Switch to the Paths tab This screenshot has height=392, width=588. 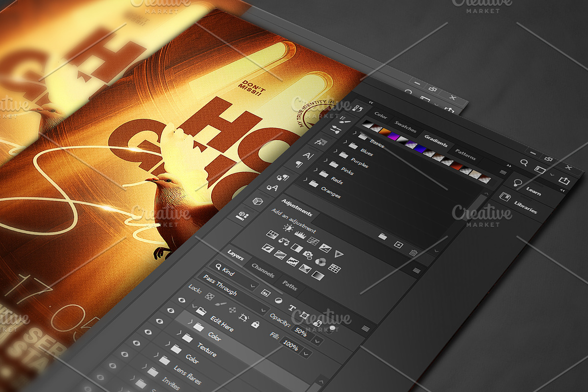pos(290,285)
